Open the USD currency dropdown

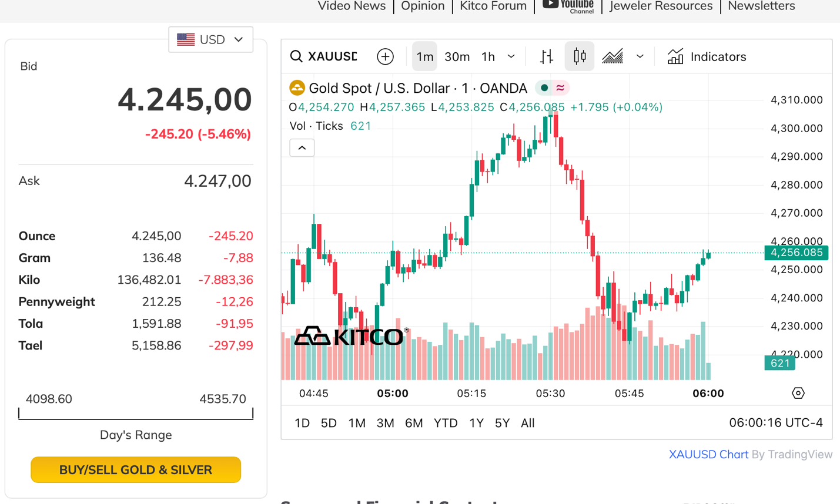click(210, 39)
